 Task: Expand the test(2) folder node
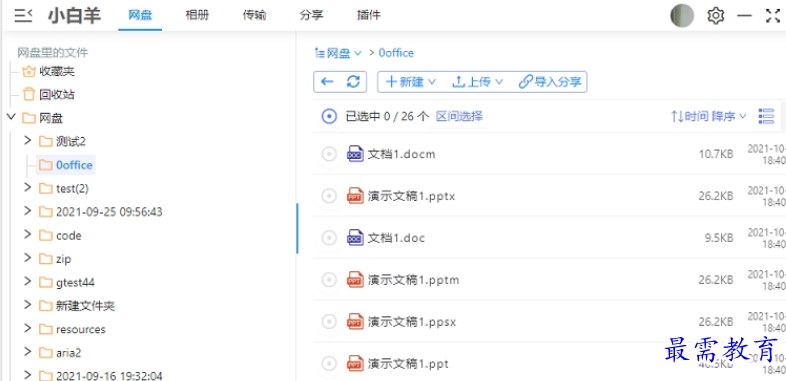tap(28, 187)
